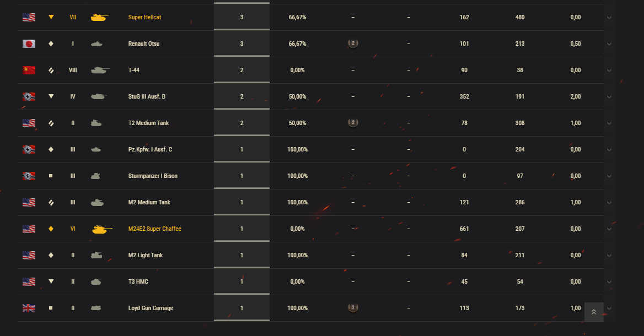Click the Japan flag icon for Renault Otsu
644x336 pixels.
[x=29, y=44]
